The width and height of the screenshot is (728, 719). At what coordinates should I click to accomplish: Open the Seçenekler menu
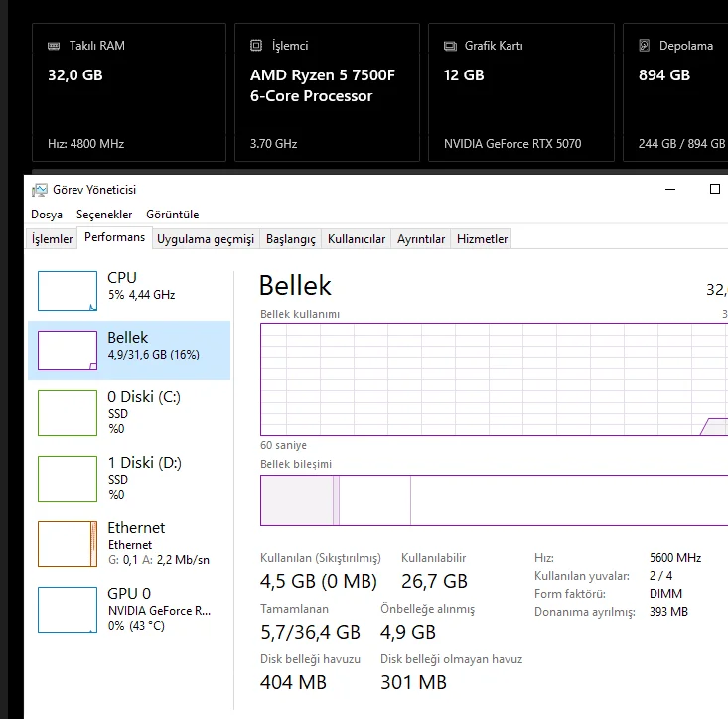point(104,215)
